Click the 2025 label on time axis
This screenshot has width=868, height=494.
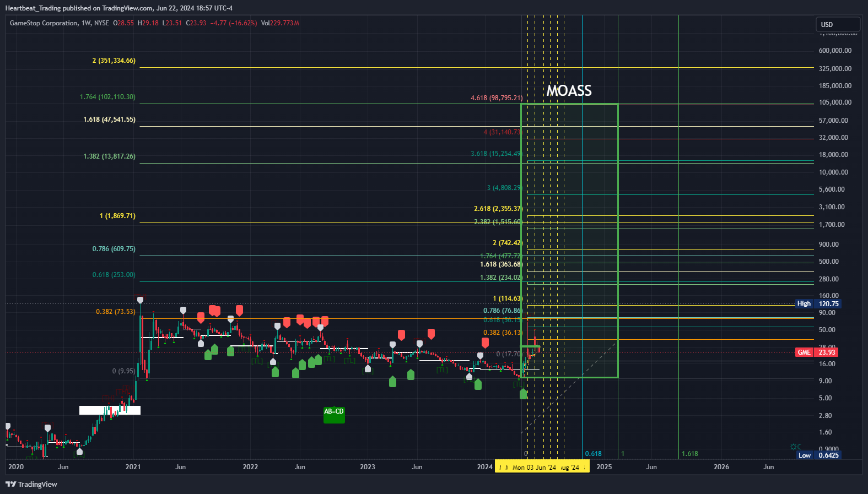[x=604, y=467]
